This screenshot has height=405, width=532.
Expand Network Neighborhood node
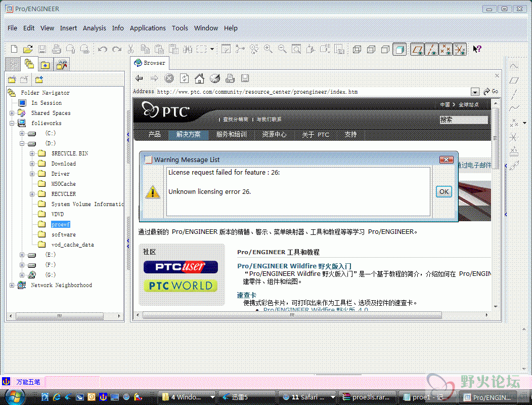[12, 286]
